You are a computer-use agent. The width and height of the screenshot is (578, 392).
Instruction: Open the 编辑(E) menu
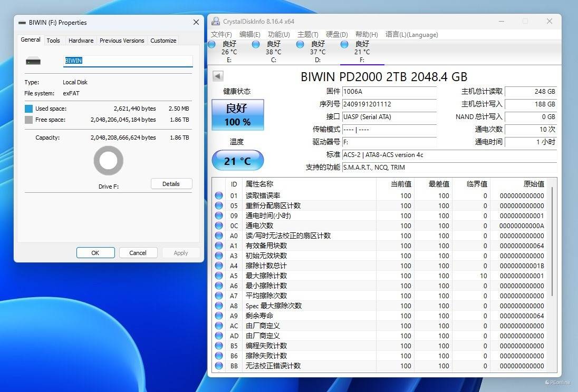249,34
